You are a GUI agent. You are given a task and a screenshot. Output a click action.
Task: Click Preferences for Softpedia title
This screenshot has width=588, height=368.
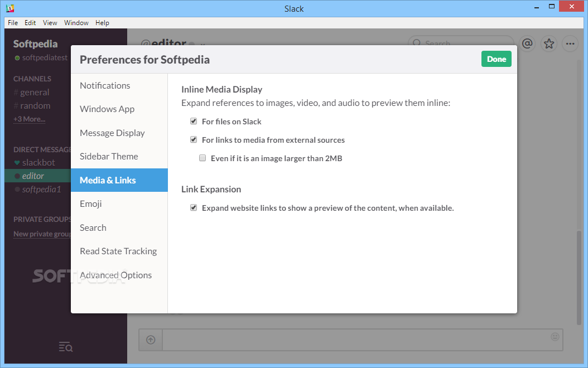pos(144,60)
